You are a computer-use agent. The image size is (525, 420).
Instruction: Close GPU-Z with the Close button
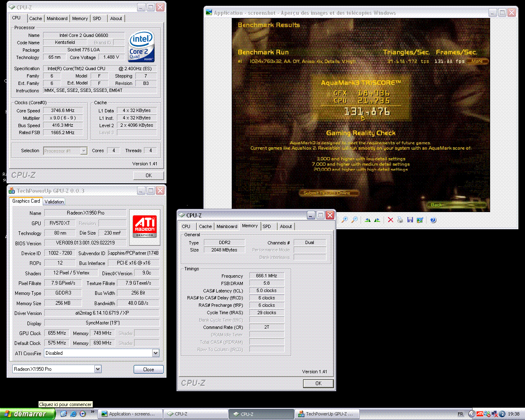tap(148, 369)
